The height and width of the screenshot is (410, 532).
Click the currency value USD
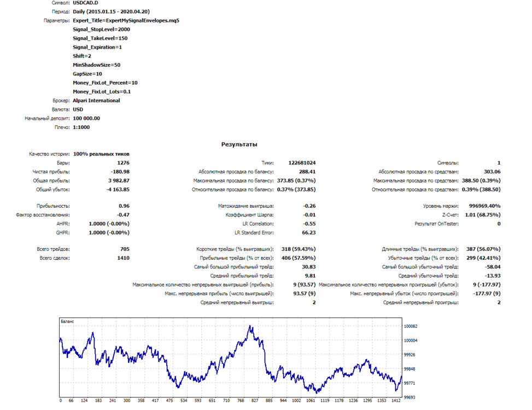pyautogui.click(x=78, y=109)
